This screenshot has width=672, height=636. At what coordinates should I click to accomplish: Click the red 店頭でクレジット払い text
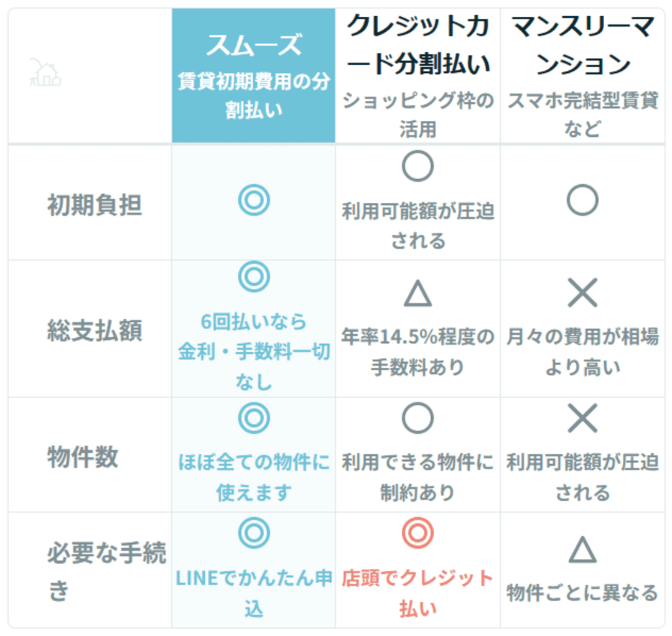[418, 593]
